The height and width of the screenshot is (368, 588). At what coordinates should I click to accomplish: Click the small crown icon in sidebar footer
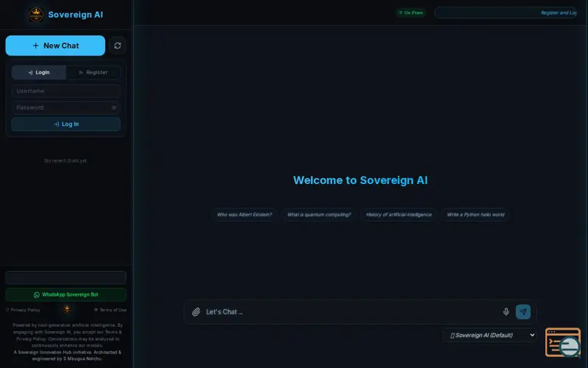click(67, 309)
